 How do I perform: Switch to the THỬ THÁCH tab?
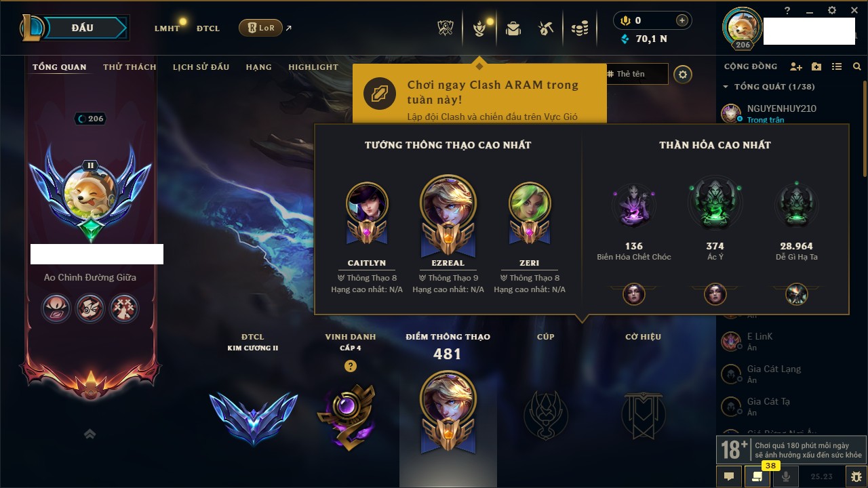click(x=130, y=67)
